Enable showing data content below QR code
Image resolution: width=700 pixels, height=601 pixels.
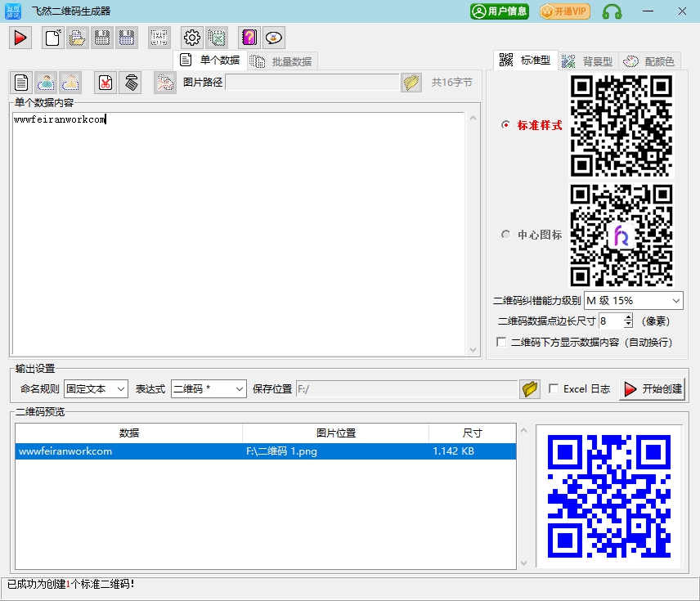click(x=501, y=342)
